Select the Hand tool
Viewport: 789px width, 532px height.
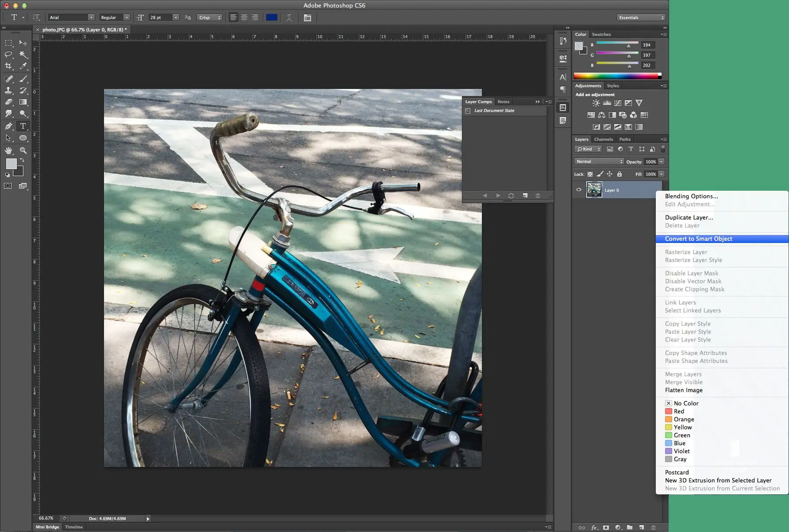tap(8, 150)
